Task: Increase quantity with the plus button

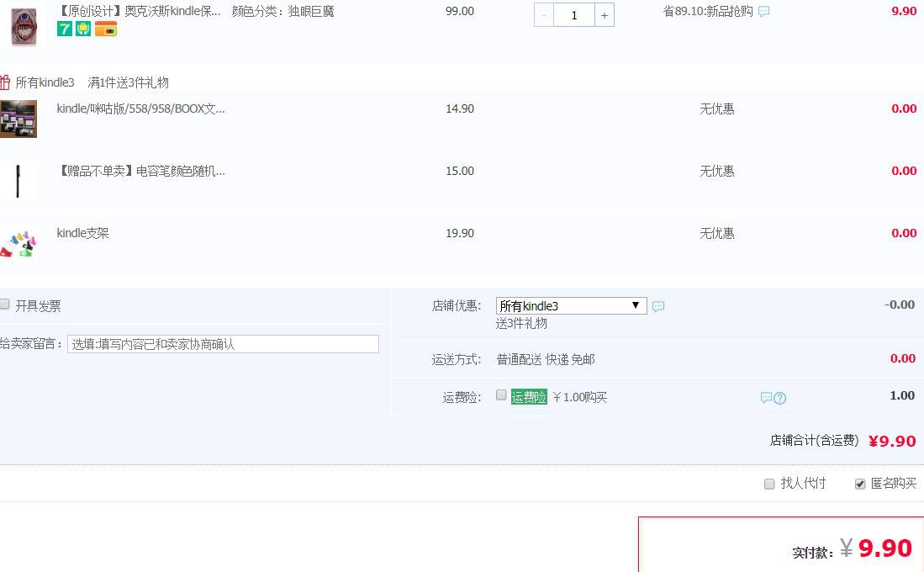Action: click(604, 15)
